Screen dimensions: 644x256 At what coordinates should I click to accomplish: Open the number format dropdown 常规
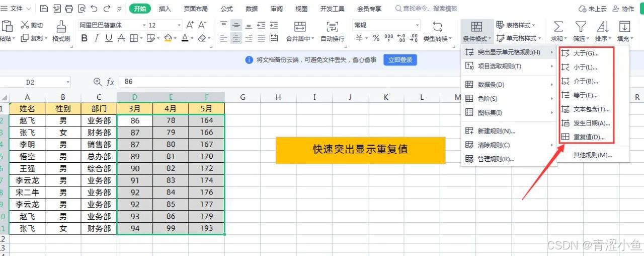(417, 25)
